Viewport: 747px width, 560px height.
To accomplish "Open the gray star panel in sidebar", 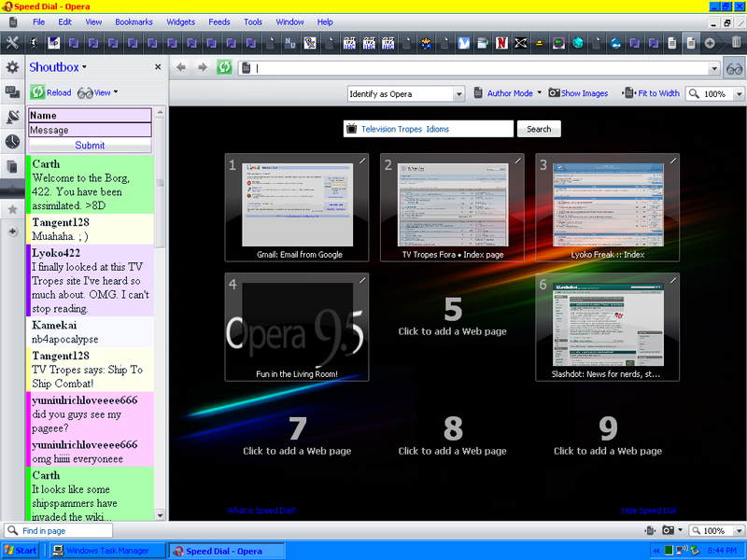I will (x=12, y=209).
